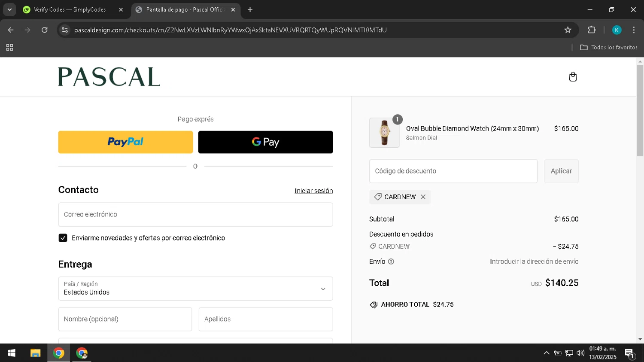View site information icon in address bar
The width and height of the screenshot is (644, 362).
point(65,30)
